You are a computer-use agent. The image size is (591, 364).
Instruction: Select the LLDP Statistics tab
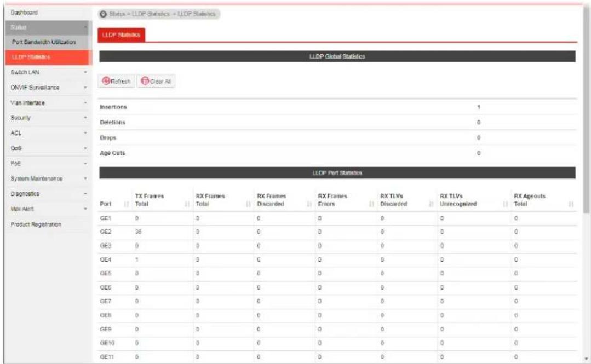[122, 34]
